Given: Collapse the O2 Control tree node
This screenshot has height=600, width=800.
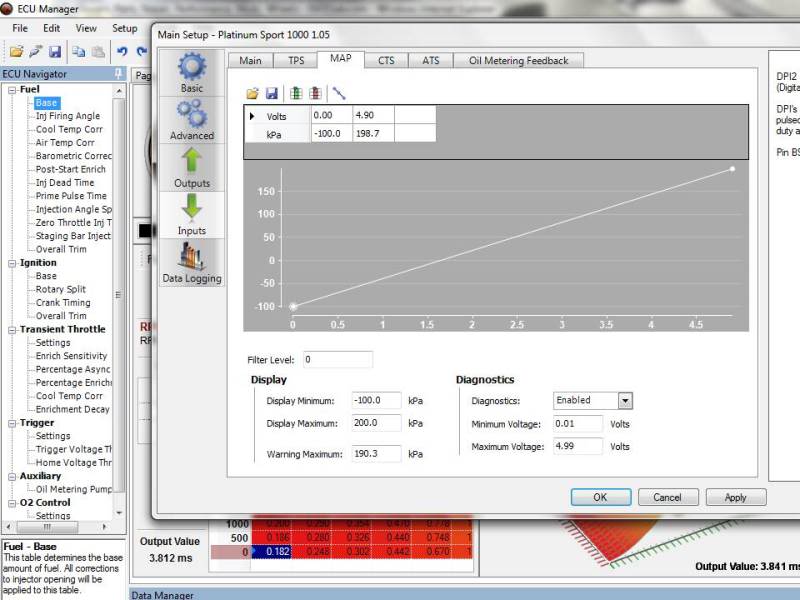Looking at the screenshot, I should pos(12,503).
